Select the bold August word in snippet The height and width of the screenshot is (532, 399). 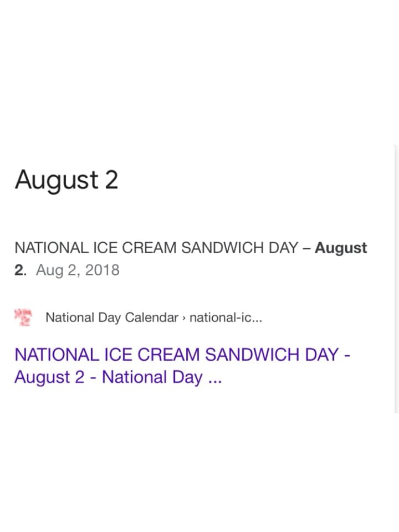tap(341, 248)
